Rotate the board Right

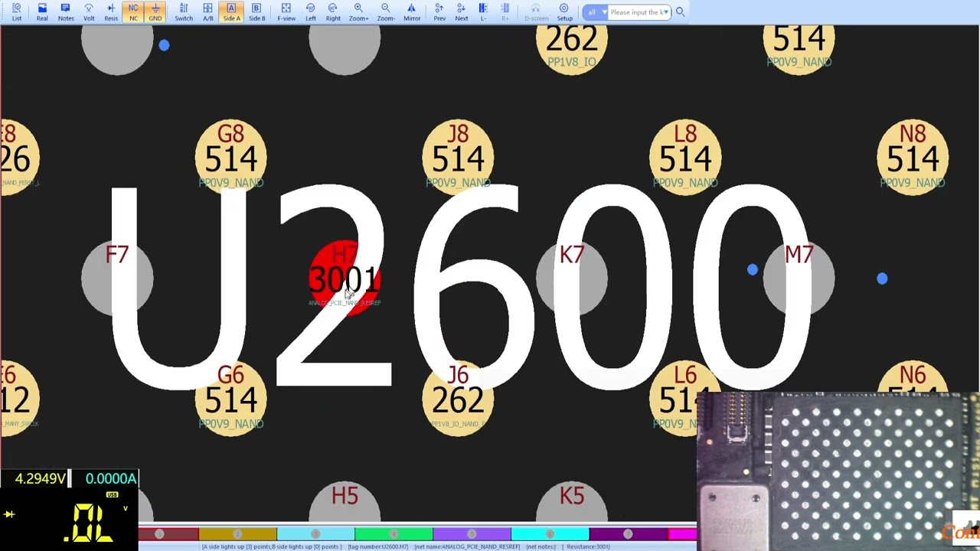333,11
